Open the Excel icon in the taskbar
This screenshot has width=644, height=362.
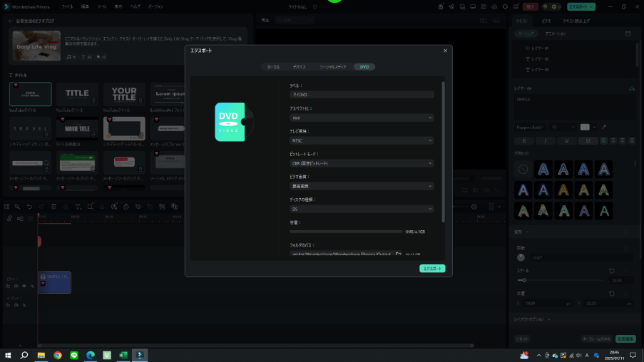[123, 355]
